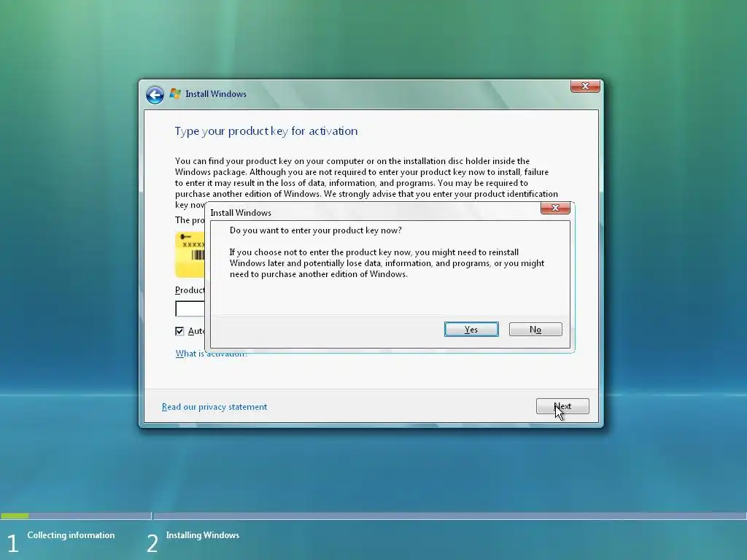747x560 pixels.
Task: Click the Windows flag icon in title bar
Action: click(175, 94)
